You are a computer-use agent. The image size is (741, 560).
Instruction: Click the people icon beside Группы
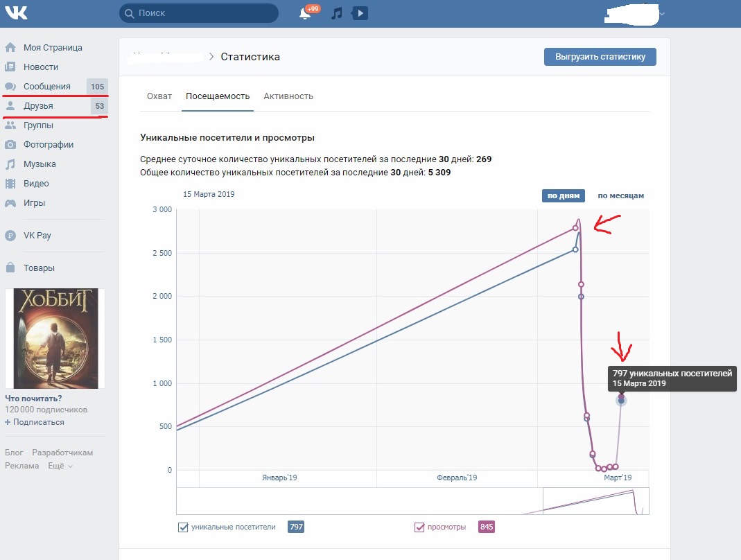pyautogui.click(x=10, y=125)
